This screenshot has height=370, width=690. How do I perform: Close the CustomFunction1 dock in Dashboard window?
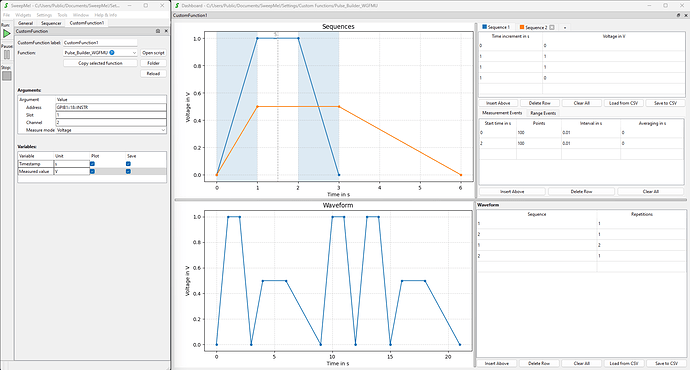coord(686,15)
